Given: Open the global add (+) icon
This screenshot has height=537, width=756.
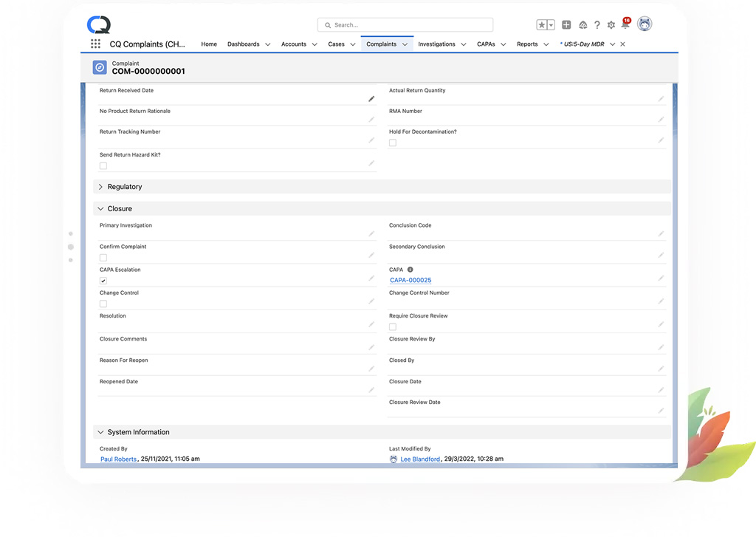Looking at the screenshot, I should (x=566, y=24).
